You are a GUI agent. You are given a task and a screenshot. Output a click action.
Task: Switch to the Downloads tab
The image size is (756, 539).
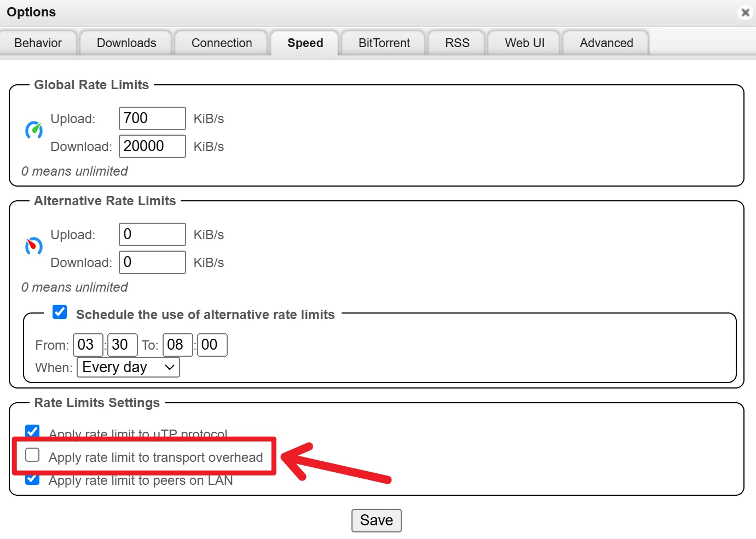126,43
